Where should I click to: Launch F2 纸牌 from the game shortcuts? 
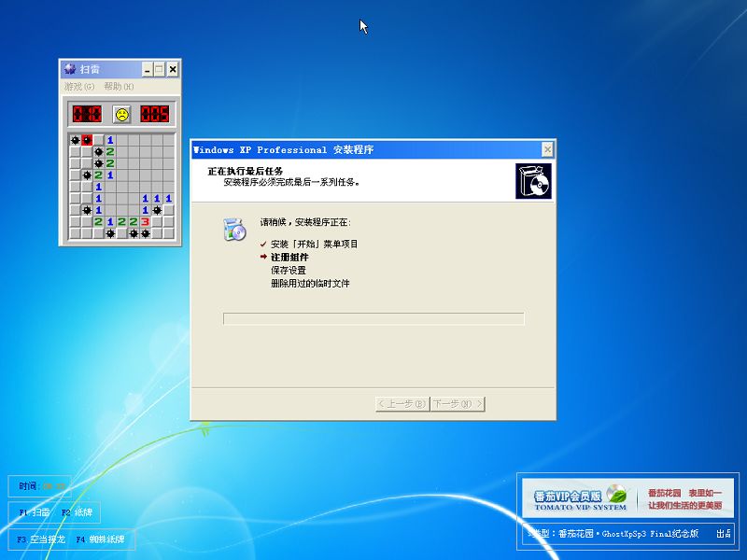78,512
